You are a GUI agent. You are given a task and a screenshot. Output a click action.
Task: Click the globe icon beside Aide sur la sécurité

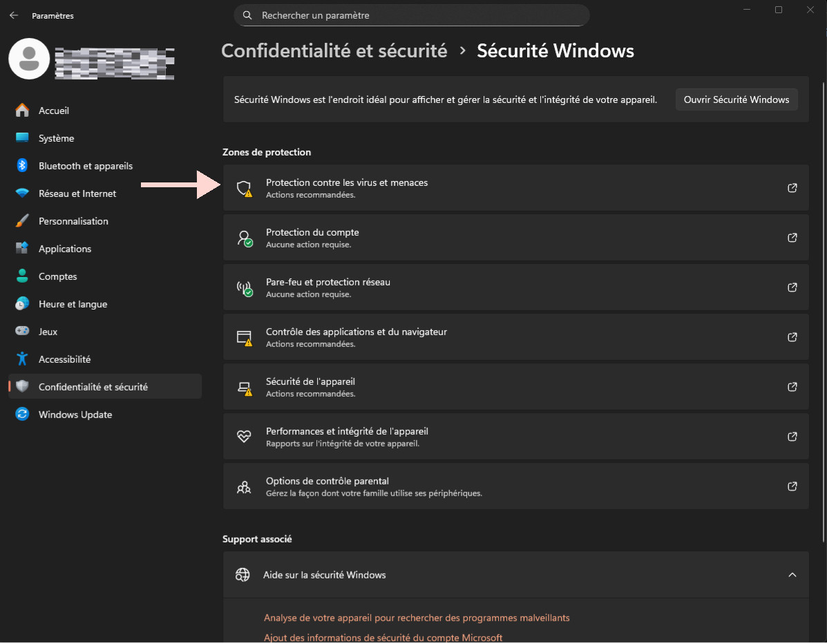point(243,574)
